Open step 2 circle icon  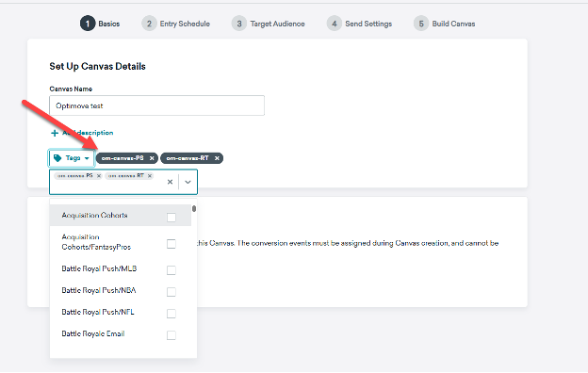pos(149,24)
